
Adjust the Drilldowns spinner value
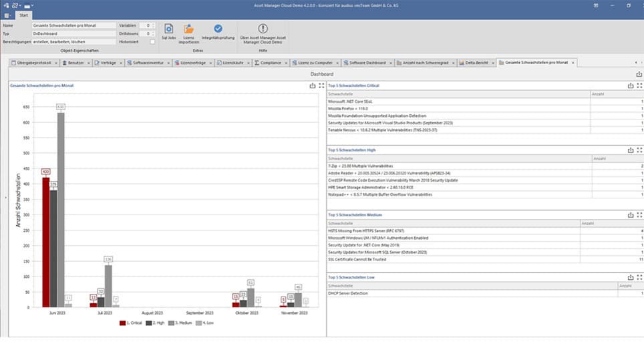click(153, 33)
